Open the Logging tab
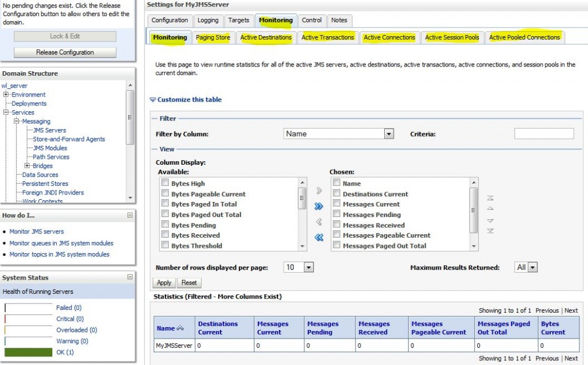588x365 pixels. pyautogui.click(x=208, y=20)
